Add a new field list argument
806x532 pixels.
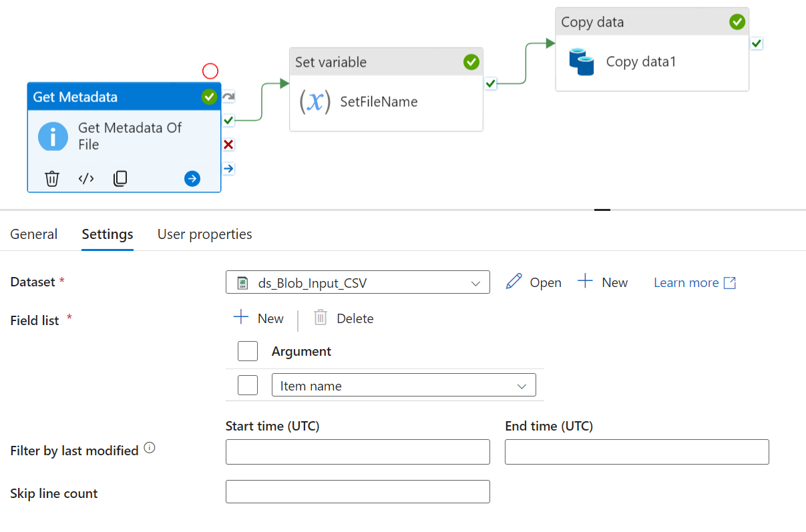pos(258,318)
